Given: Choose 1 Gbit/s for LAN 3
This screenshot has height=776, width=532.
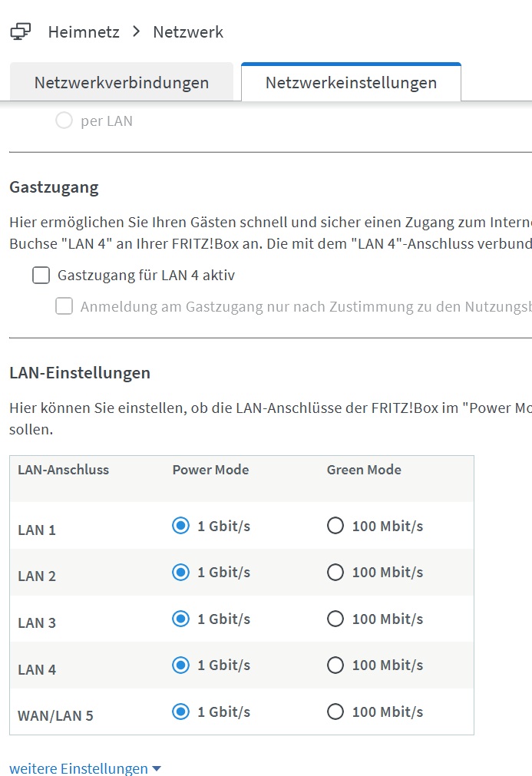Looking at the screenshot, I should click(x=180, y=619).
